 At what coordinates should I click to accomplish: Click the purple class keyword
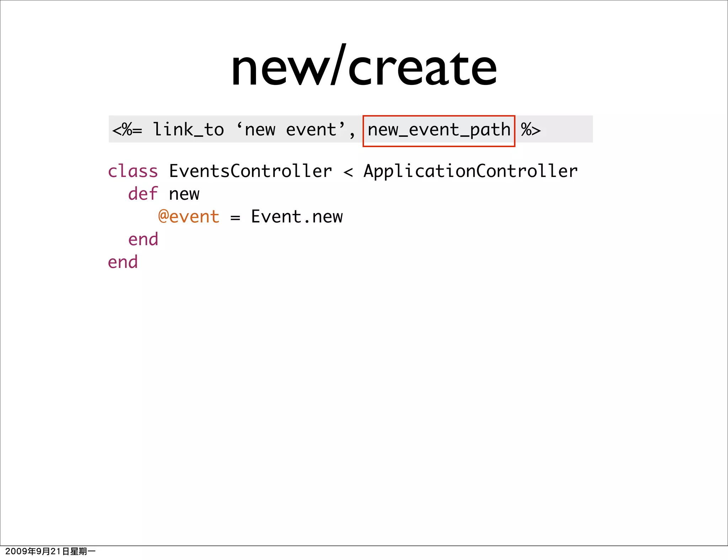(x=133, y=172)
